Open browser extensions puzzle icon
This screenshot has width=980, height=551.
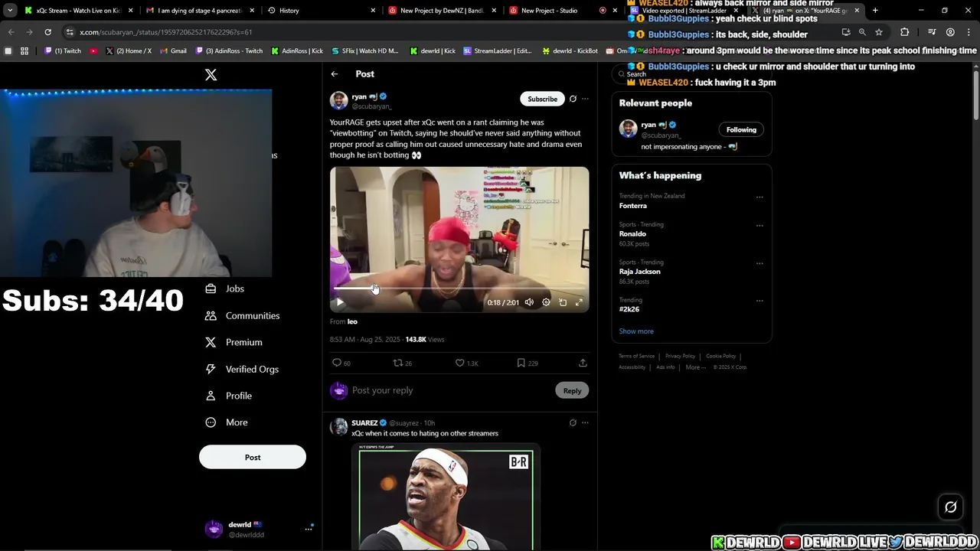click(904, 32)
